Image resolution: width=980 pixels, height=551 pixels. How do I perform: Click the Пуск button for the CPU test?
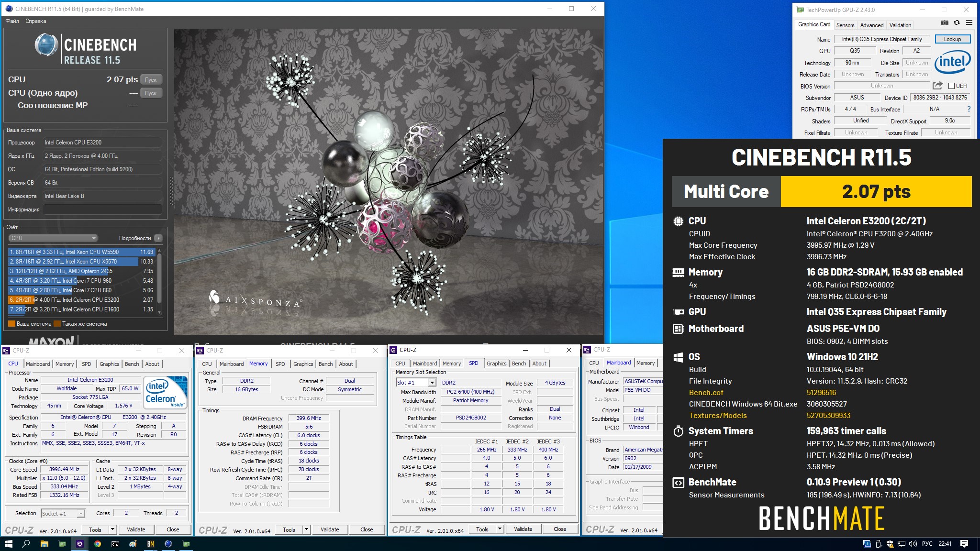[x=151, y=80]
